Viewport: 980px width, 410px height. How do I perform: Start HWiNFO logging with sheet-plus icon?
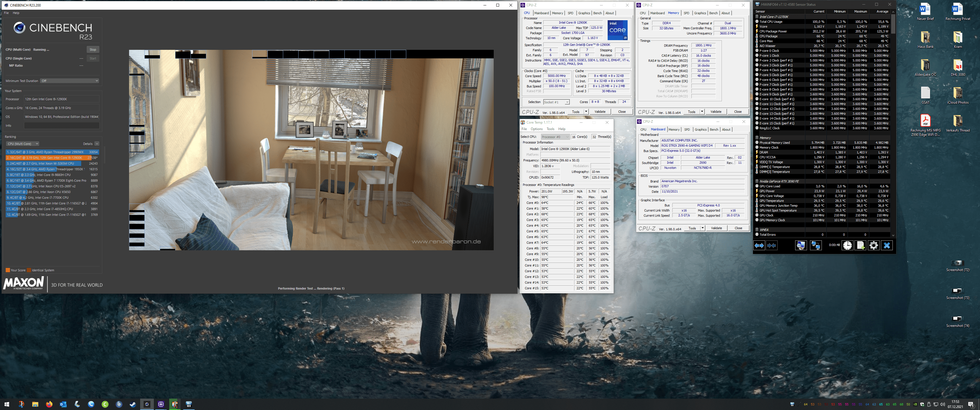click(x=860, y=245)
